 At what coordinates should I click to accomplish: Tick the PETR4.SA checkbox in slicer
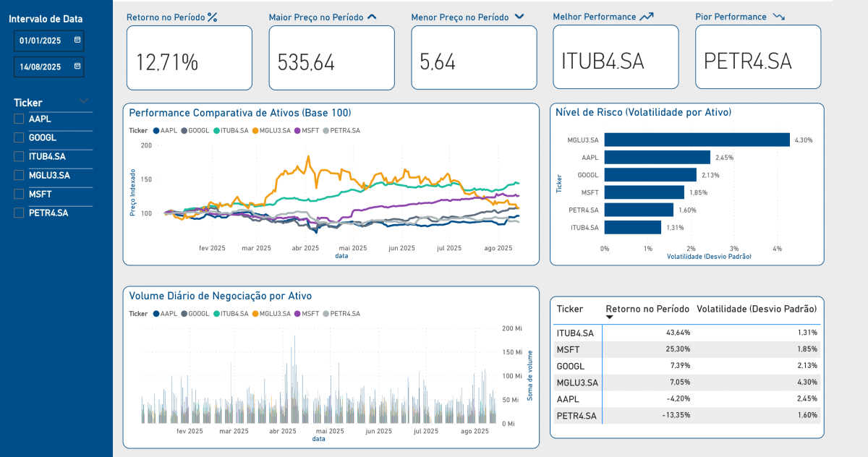pyautogui.click(x=19, y=213)
